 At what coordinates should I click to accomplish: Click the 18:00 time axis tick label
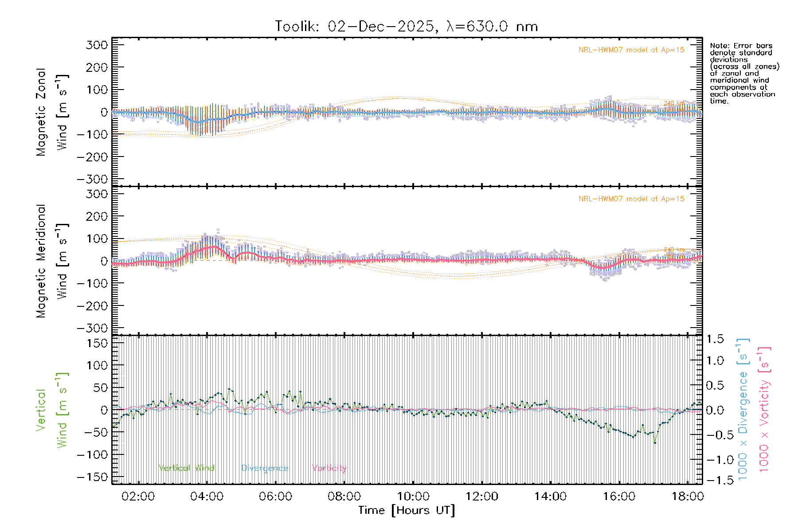[x=687, y=497]
